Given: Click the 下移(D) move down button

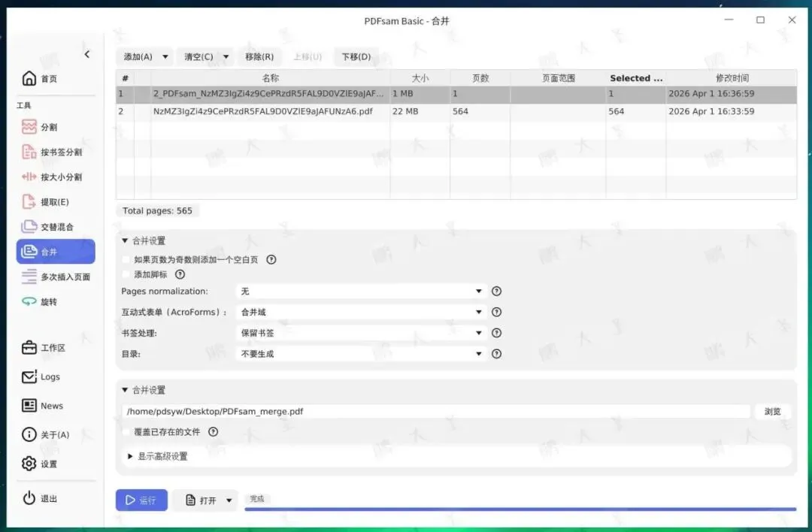Looking at the screenshot, I should (x=356, y=57).
